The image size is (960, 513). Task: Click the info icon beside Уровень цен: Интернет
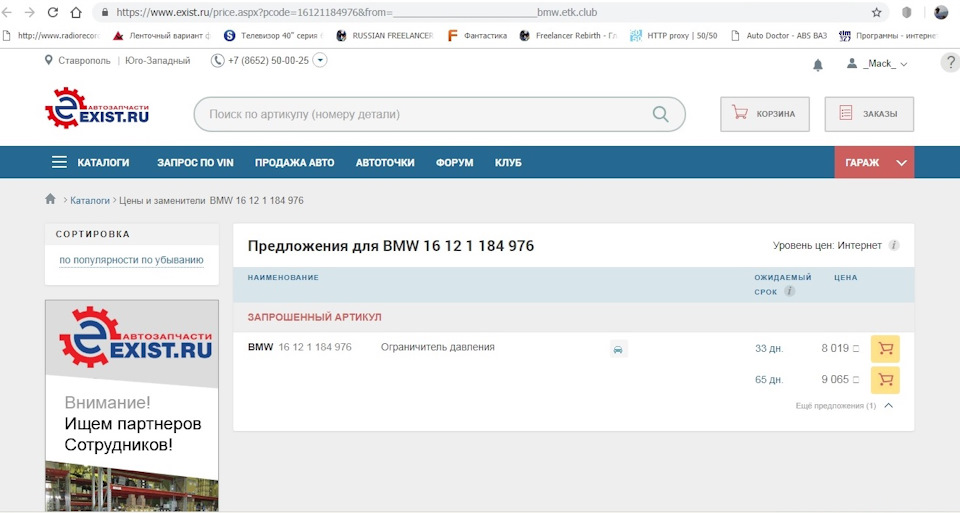point(894,245)
